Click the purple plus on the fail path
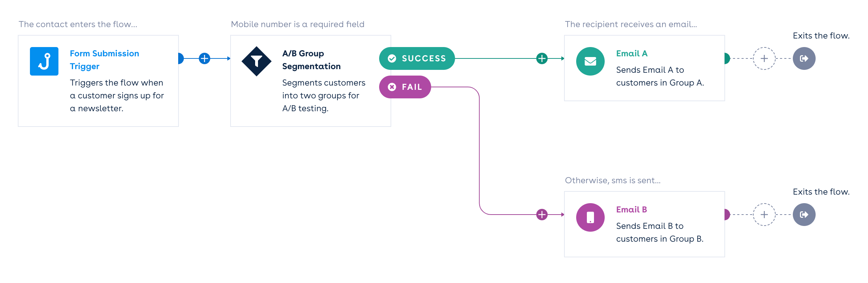This screenshot has width=868, height=283. coord(542,215)
